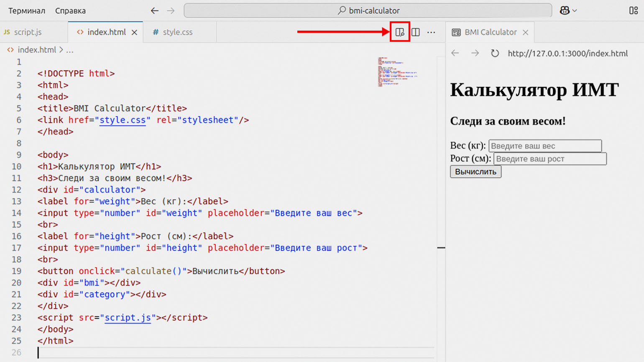The image size is (644, 362).
Task: Click the preview browser forward arrow
Action: click(x=475, y=53)
